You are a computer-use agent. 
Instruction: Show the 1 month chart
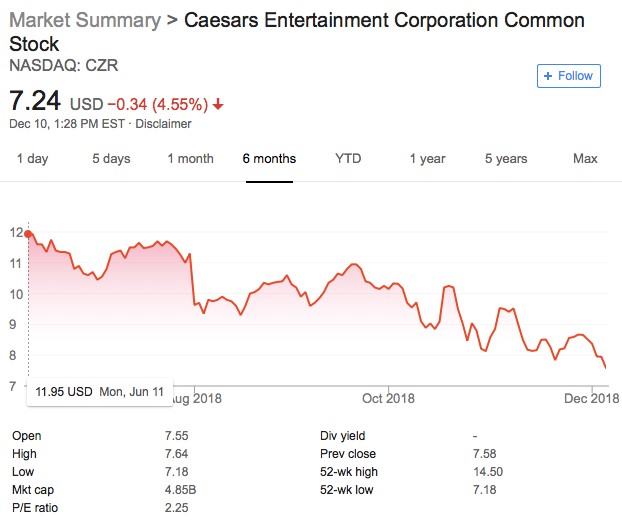pyautogui.click(x=190, y=159)
